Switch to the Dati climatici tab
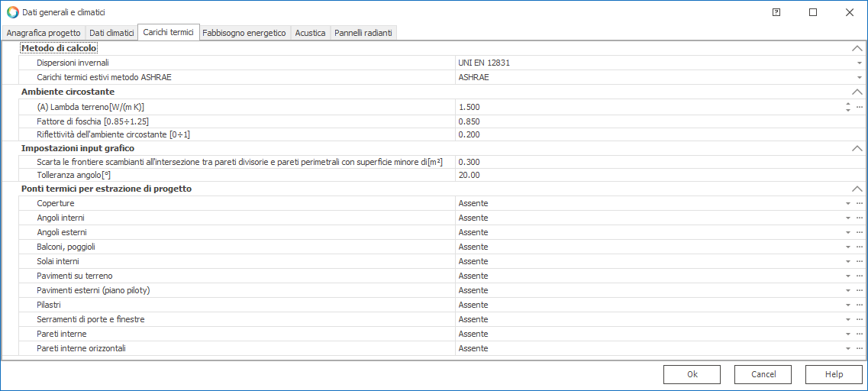The image size is (868, 391). 111,33
